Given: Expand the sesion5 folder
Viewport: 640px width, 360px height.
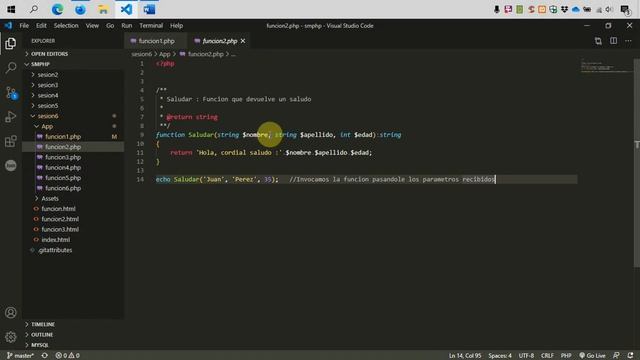Looking at the screenshot, I should [73, 106].
